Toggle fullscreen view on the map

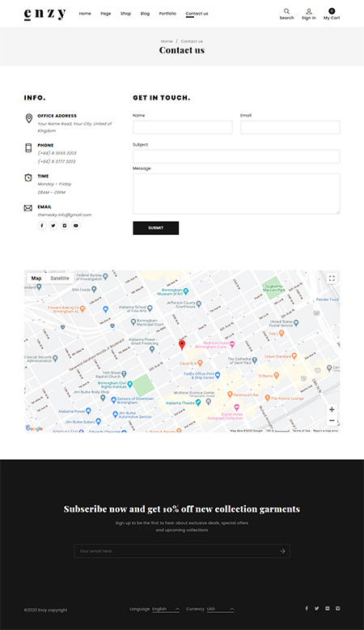(332, 278)
